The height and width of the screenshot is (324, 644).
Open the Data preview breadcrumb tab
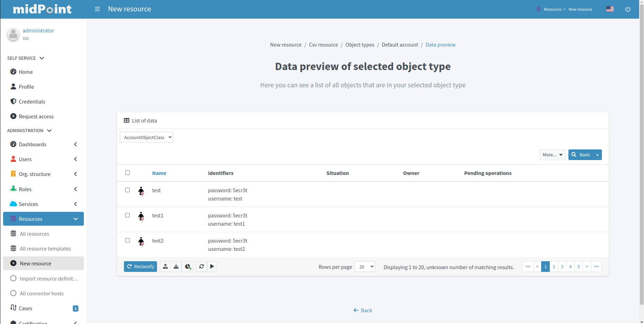pos(440,45)
